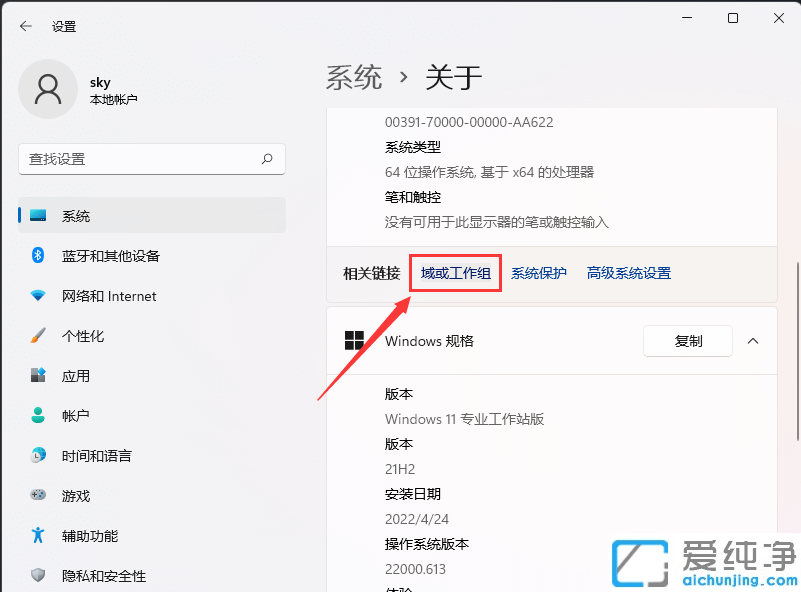The height and width of the screenshot is (592, 801).
Task: Open 高级系统设置
Action: (628, 272)
